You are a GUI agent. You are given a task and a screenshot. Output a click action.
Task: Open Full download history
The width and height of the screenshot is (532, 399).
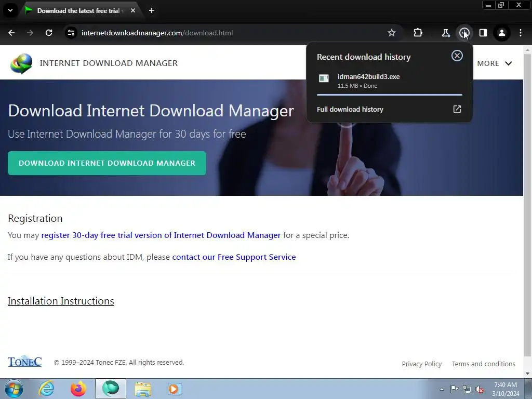tap(389, 109)
